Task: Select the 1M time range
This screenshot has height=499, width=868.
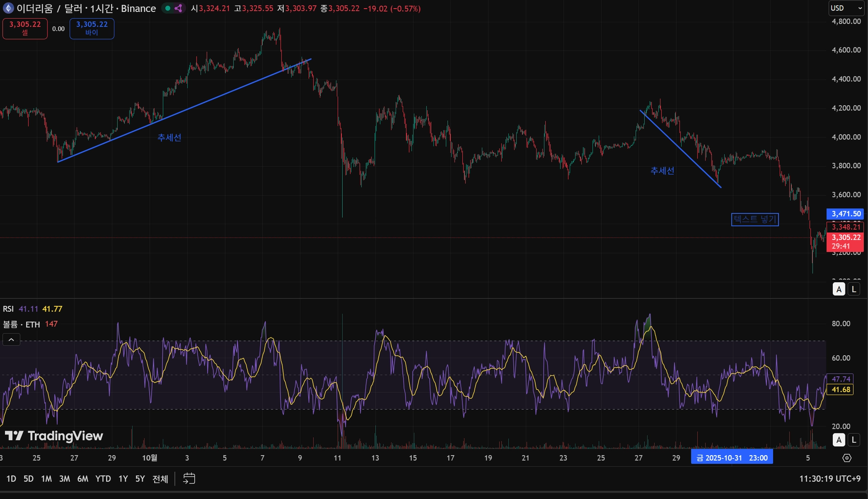Action: click(46, 479)
